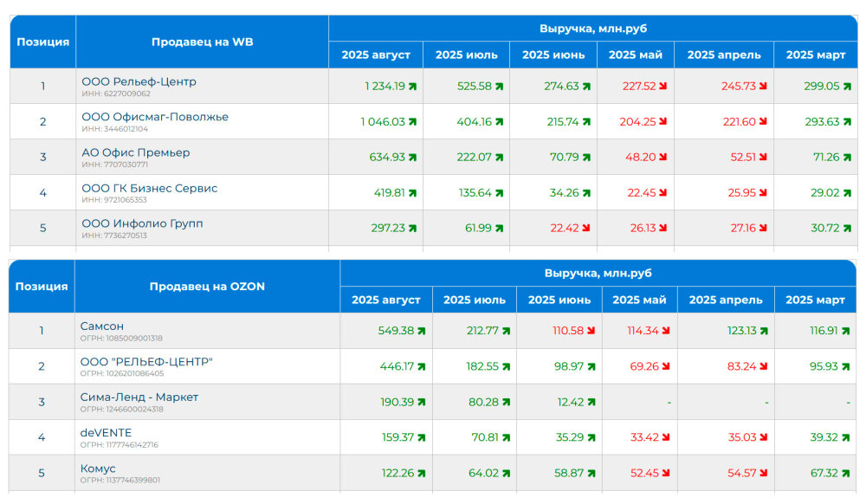Click green up arrow next to 1 234.19
The image size is (866, 504).
[x=412, y=86]
